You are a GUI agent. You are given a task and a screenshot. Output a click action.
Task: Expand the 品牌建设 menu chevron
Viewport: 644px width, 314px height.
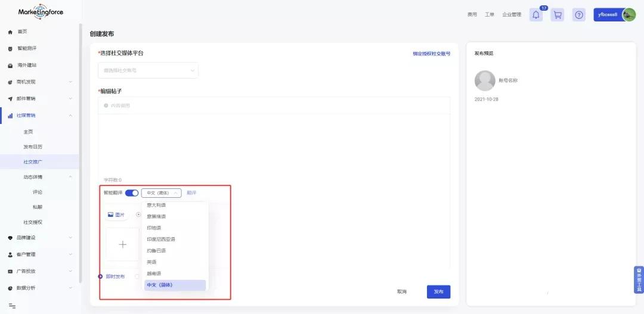70,238
